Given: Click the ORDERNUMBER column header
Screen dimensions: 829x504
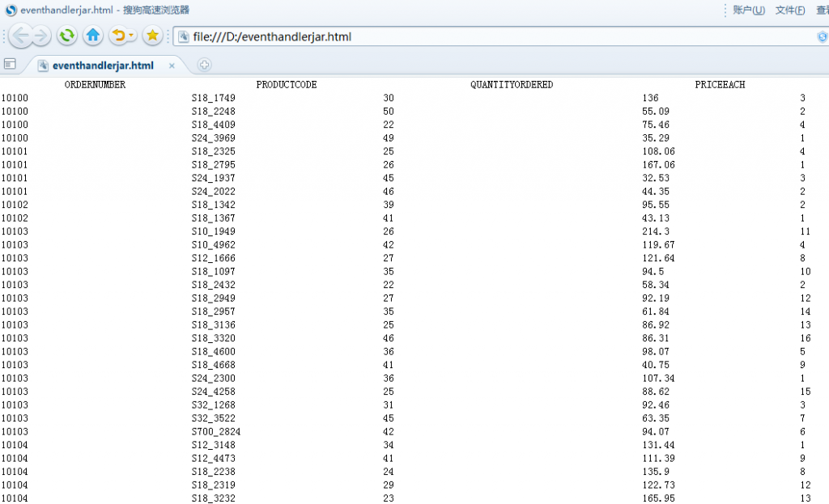Looking at the screenshot, I should coord(96,84).
